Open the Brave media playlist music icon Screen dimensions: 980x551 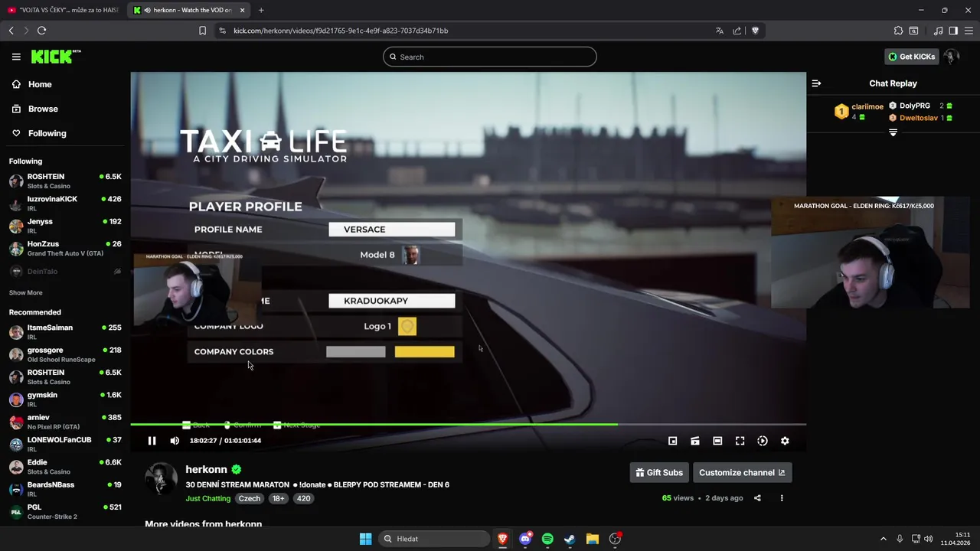(938, 31)
